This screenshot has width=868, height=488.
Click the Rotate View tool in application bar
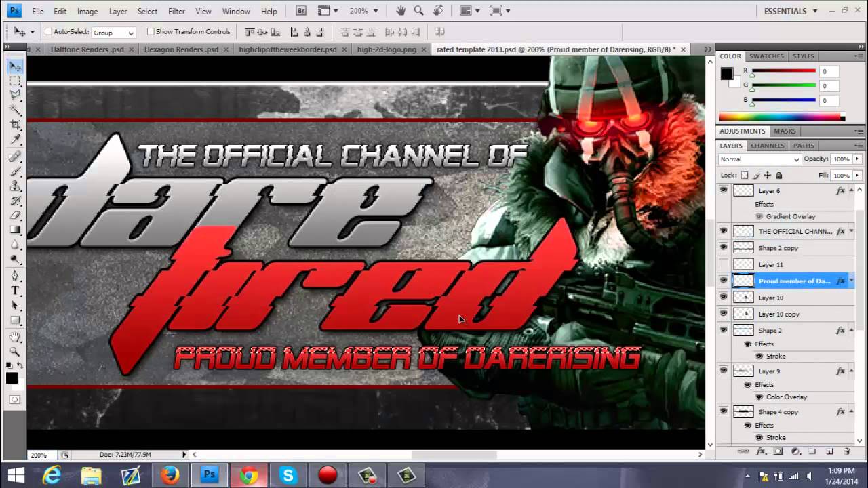coord(439,11)
